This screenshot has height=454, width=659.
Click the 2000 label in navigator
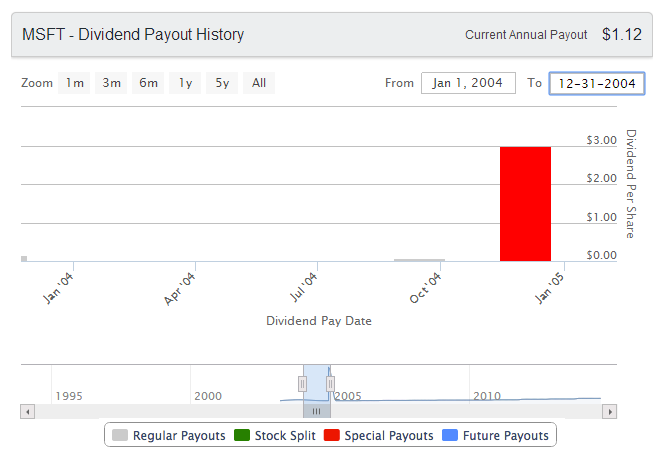coord(208,396)
